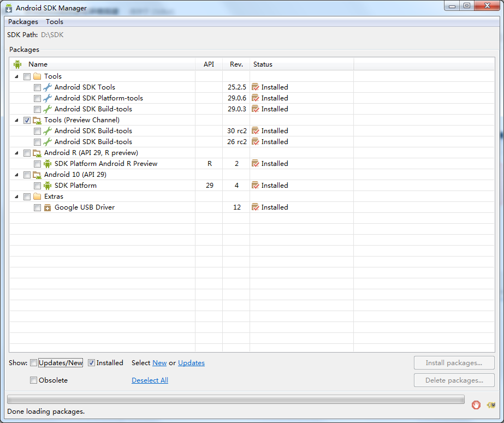
Task: Click wrench icon for Build-tools rev 29.0.3
Action: [x=48, y=109]
